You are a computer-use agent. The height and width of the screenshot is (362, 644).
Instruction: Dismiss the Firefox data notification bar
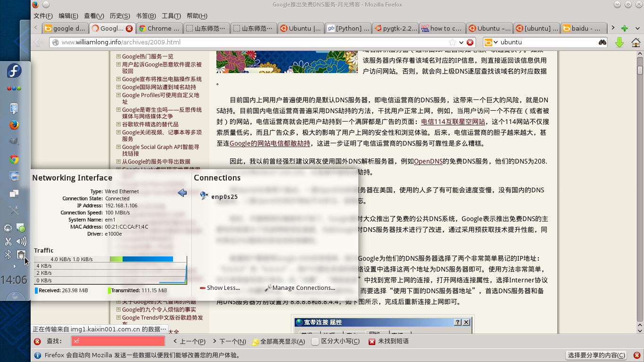[637, 355]
